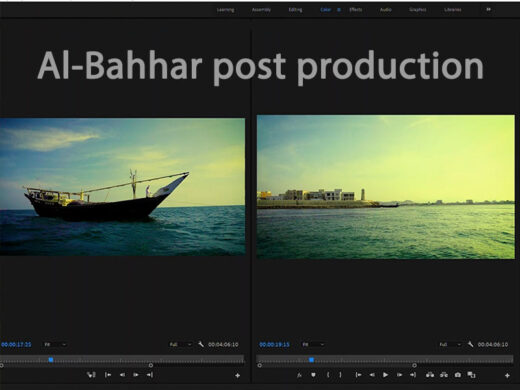
Task: Click left monitor zoom bar right handle
Action: tap(151, 365)
